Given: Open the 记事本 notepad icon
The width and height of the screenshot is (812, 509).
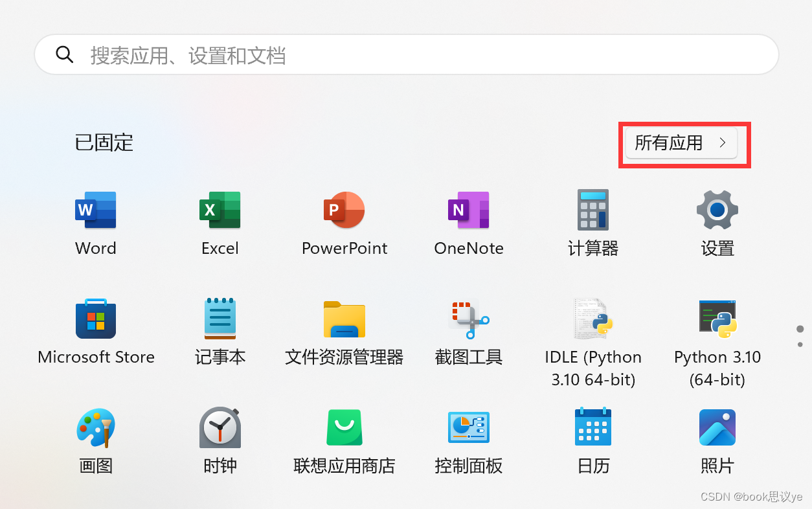Looking at the screenshot, I should [220, 319].
